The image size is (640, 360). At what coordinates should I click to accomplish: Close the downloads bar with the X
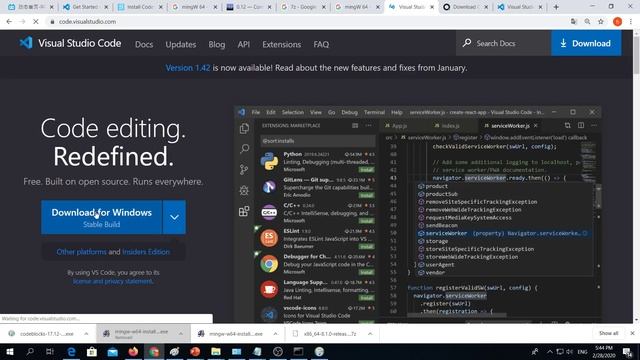click(632, 333)
